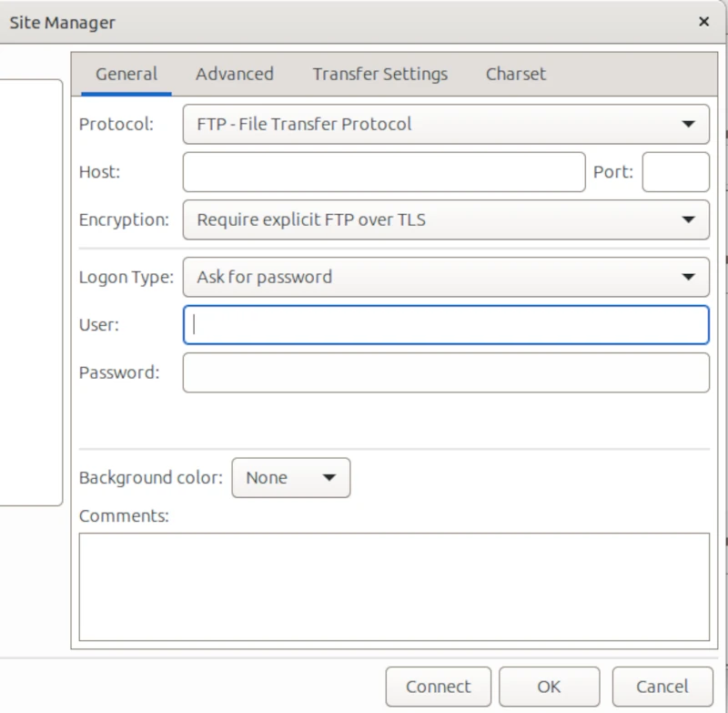This screenshot has height=713, width=728.
Task: Select the Charset tab
Action: (515, 75)
